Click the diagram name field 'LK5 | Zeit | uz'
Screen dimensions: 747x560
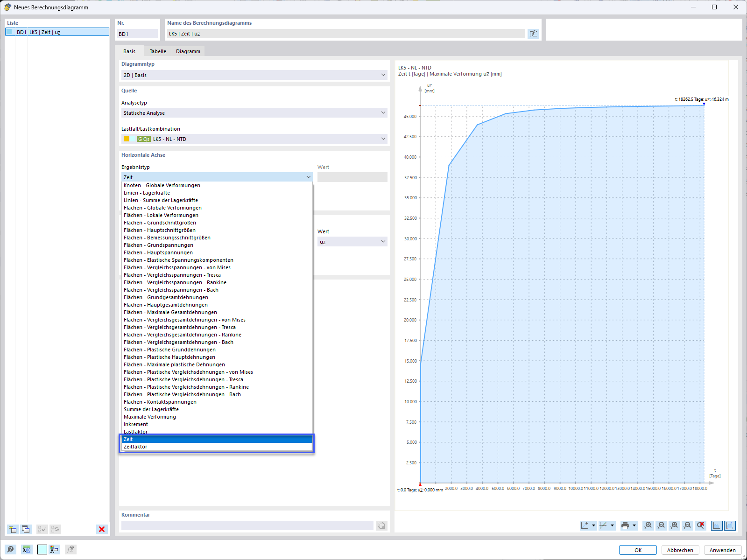(346, 34)
